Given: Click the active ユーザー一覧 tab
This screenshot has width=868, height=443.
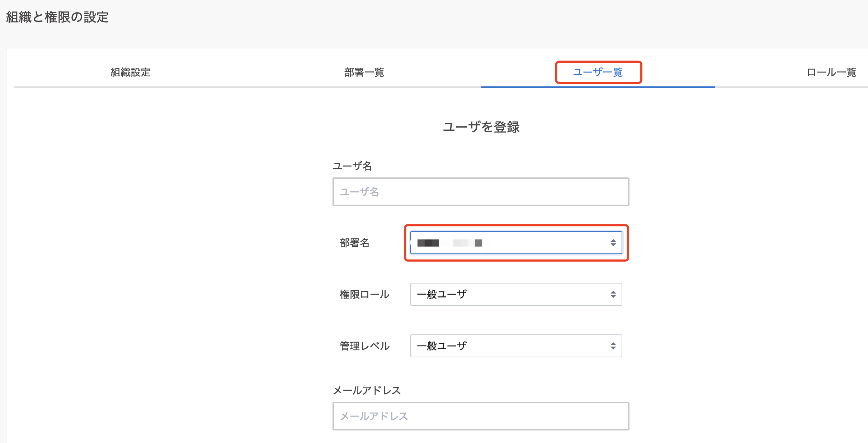Looking at the screenshot, I should click(598, 72).
